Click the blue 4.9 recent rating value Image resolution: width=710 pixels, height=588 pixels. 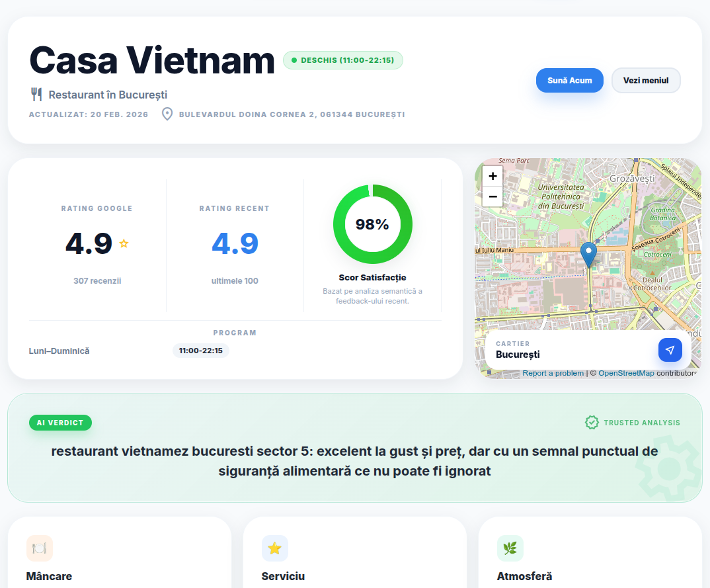click(x=235, y=243)
